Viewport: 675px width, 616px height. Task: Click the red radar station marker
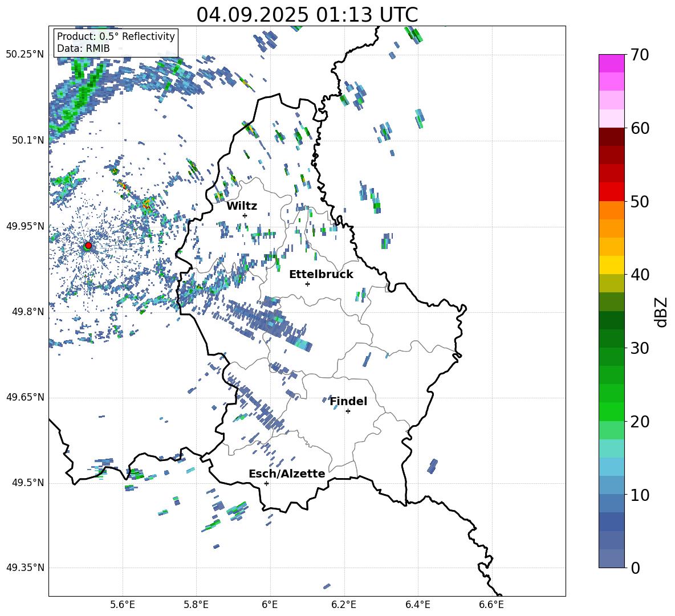[88, 246]
